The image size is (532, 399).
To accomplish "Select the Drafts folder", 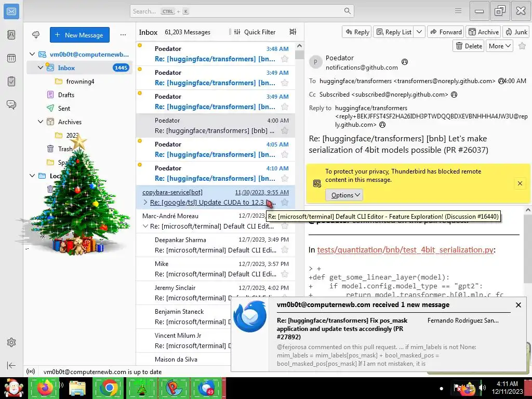I will tap(66, 95).
